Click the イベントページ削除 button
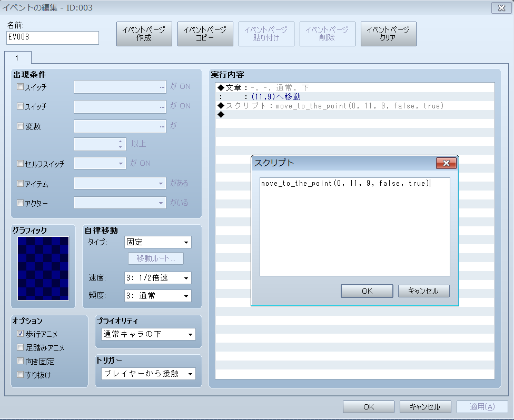This screenshot has height=420, width=514. [x=327, y=34]
